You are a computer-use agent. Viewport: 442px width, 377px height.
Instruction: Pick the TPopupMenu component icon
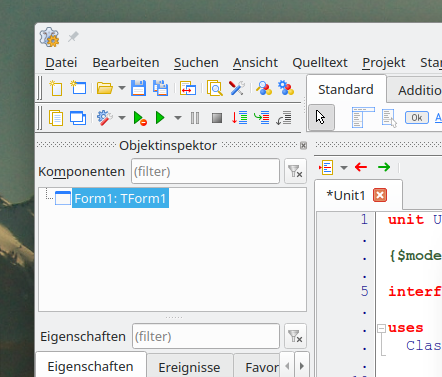pos(389,118)
